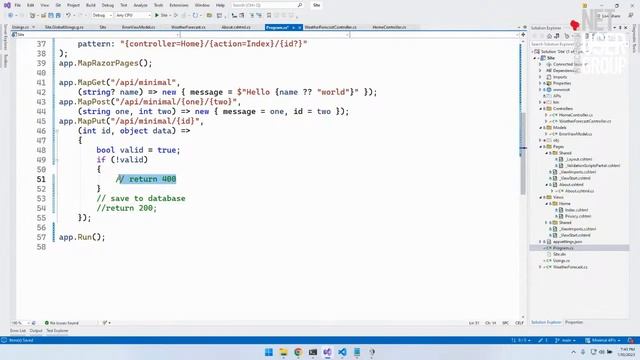Select Privacy.cshtml in Solution Explorer
The image size is (640, 360).
point(578,216)
